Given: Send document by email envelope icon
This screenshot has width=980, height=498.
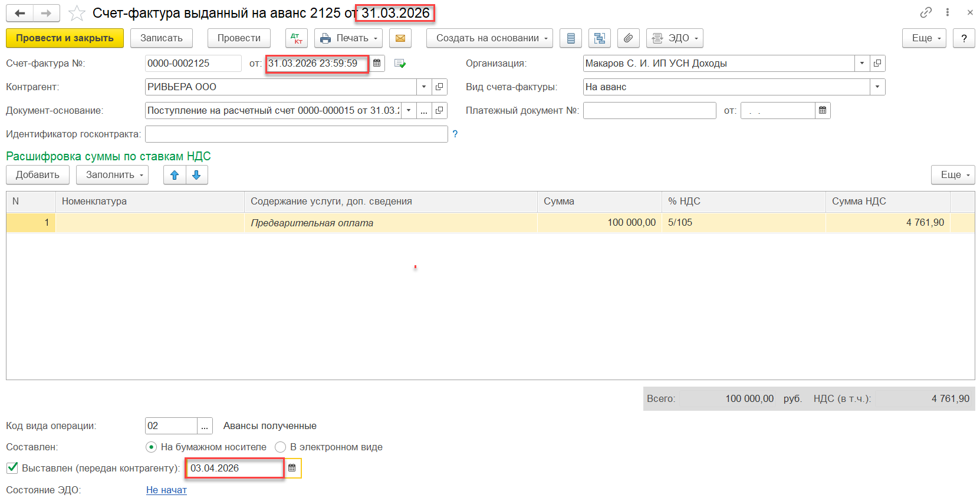Looking at the screenshot, I should (x=400, y=38).
